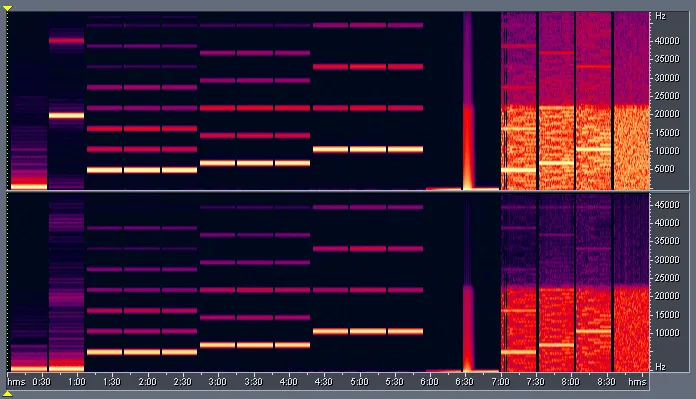Click 10000 on the lower channel frequency scale
696x399 pixels.
tap(667, 332)
